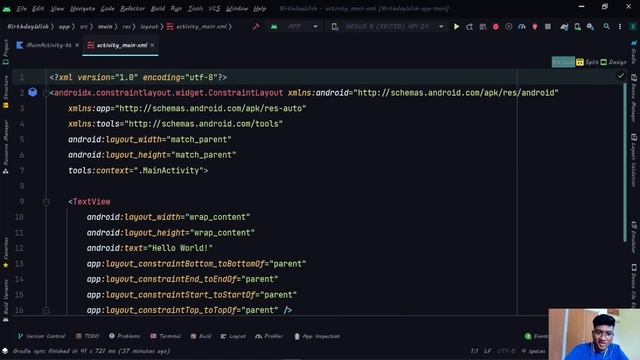Toggle the Resource Manager tool window
640x360 pixels.
tap(5, 147)
